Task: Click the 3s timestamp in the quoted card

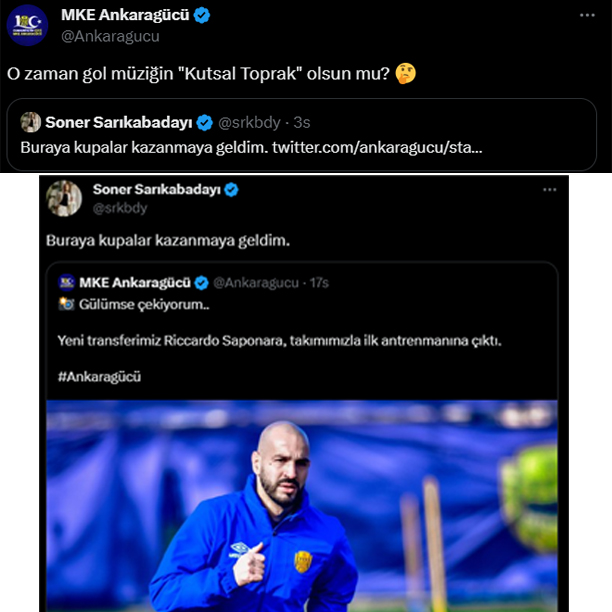Action: [x=301, y=122]
